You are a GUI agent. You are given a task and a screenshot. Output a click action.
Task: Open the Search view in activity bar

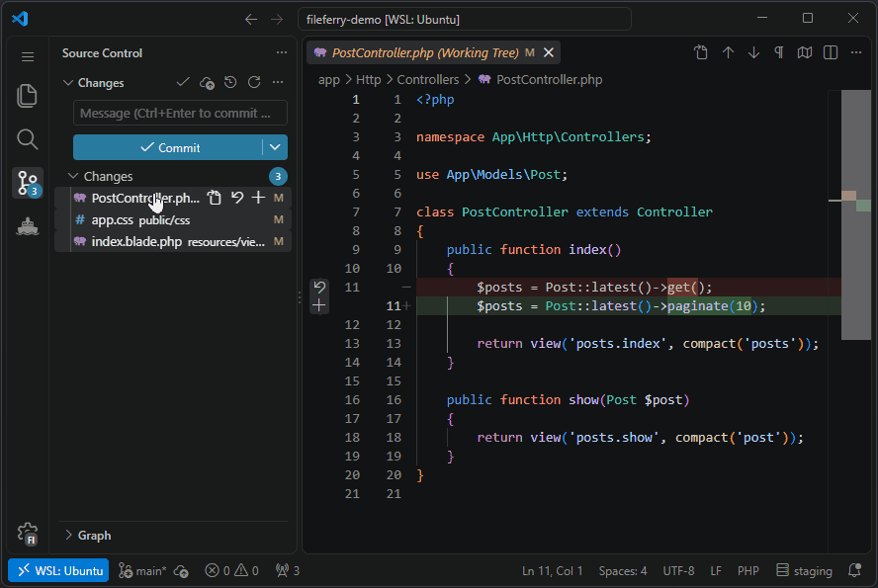click(x=28, y=139)
